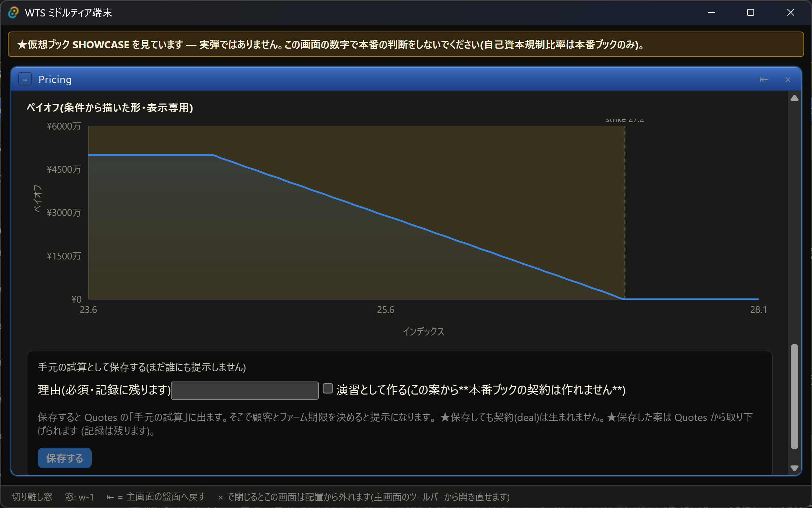
Task: Minimize the WTS window
Action: tap(711, 12)
